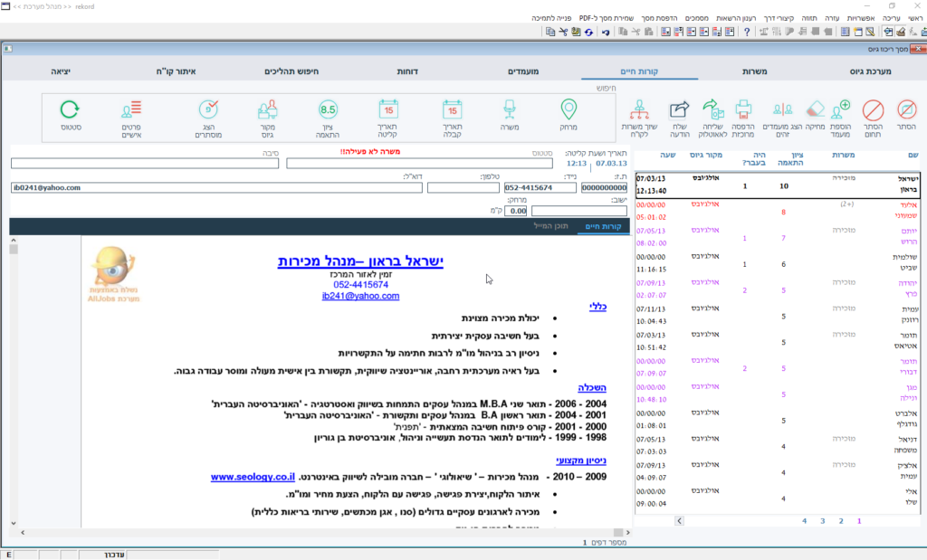The height and width of the screenshot is (560, 927).
Task: Open the אפשרויות menu
Action: coord(860,18)
